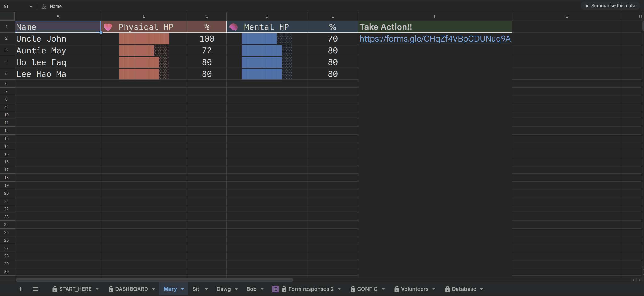Click the horizontal scrollbar thumb
Screen dimensions: 644x296
(x=154, y=280)
